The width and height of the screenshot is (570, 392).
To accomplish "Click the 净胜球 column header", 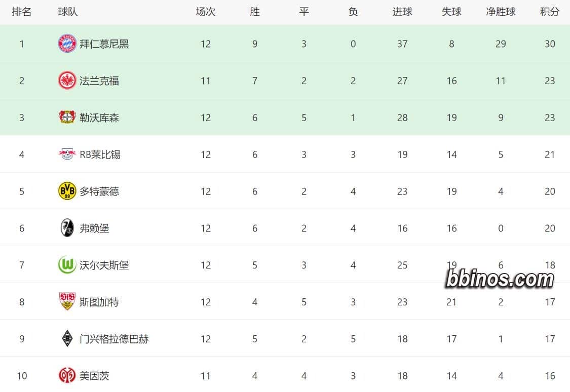I will pos(501,12).
